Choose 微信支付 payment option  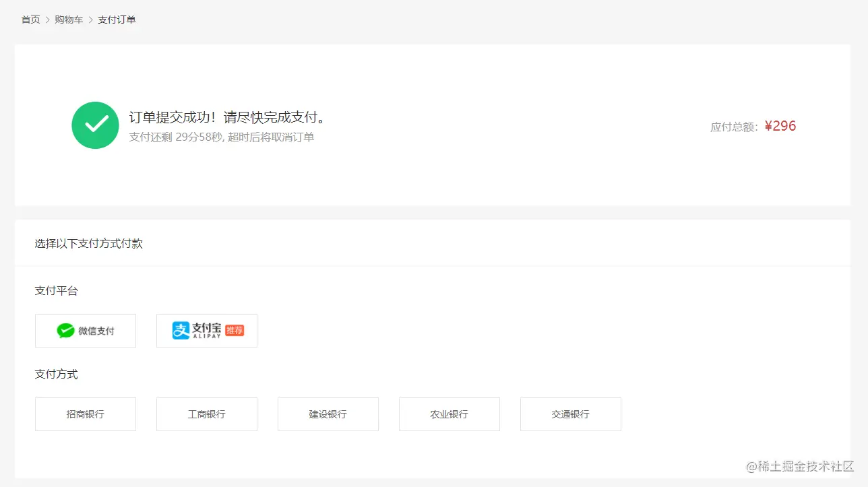tap(86, 331)
